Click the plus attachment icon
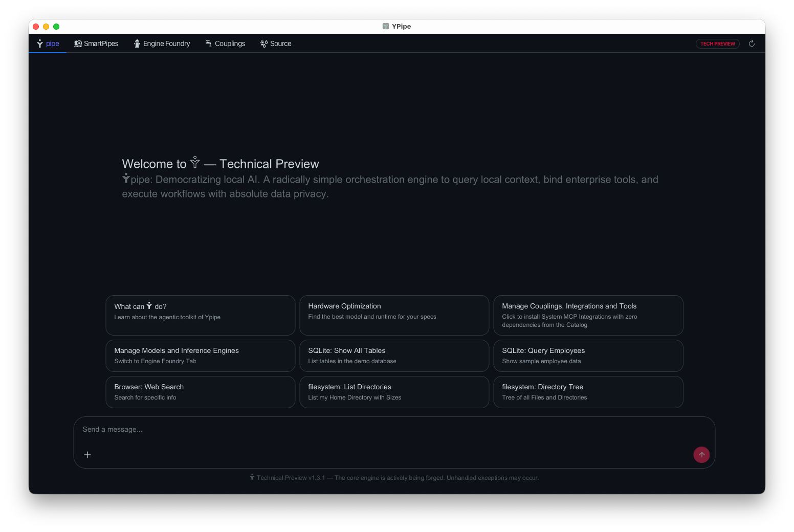The height and width of the screenshot is (532, 794). click(x=87, y=455)
